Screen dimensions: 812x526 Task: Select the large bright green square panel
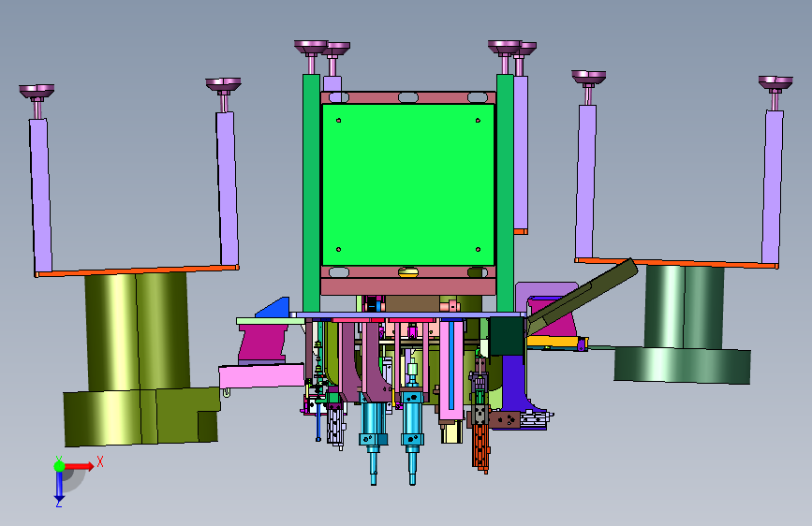408,184
